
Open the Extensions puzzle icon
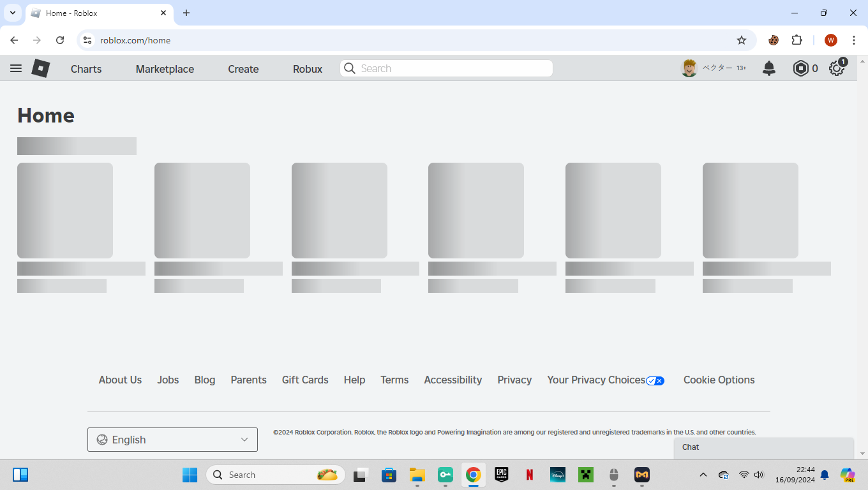pyautogui.click(x=797, y=40)
